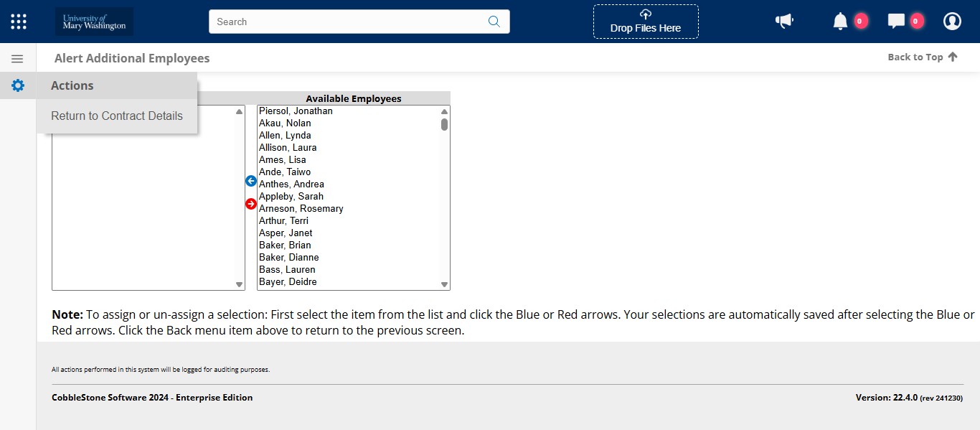Screen dimensions: 980x430
Task: Click the Drop Files Here area
Action: click(645, 22)
